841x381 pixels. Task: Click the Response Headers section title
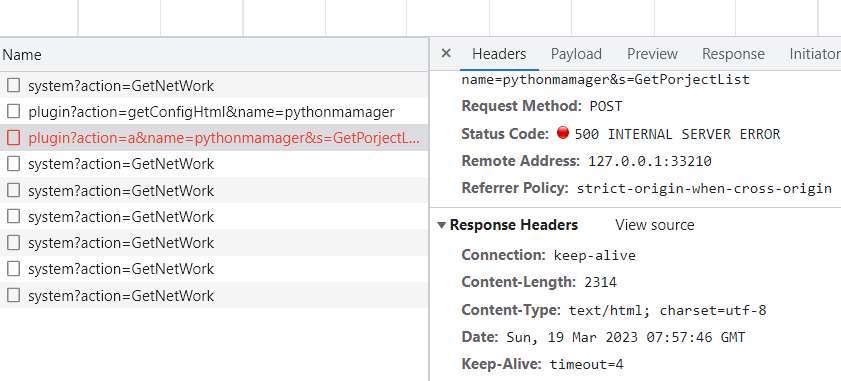[514, 225]
